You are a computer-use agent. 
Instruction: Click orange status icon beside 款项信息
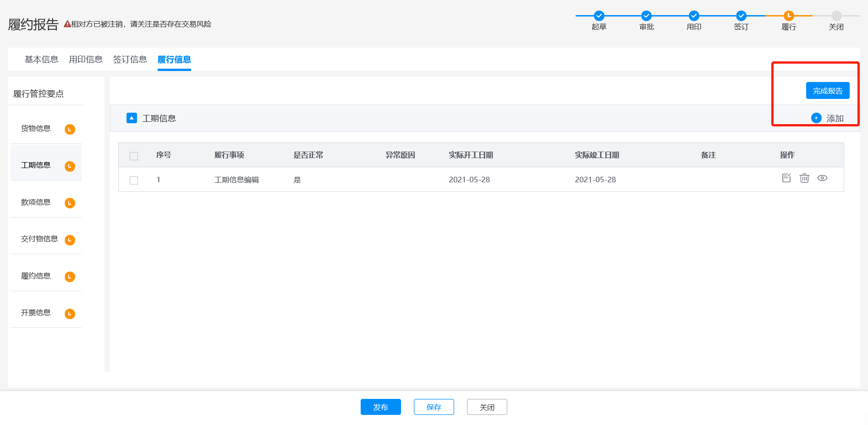(70, 203)
